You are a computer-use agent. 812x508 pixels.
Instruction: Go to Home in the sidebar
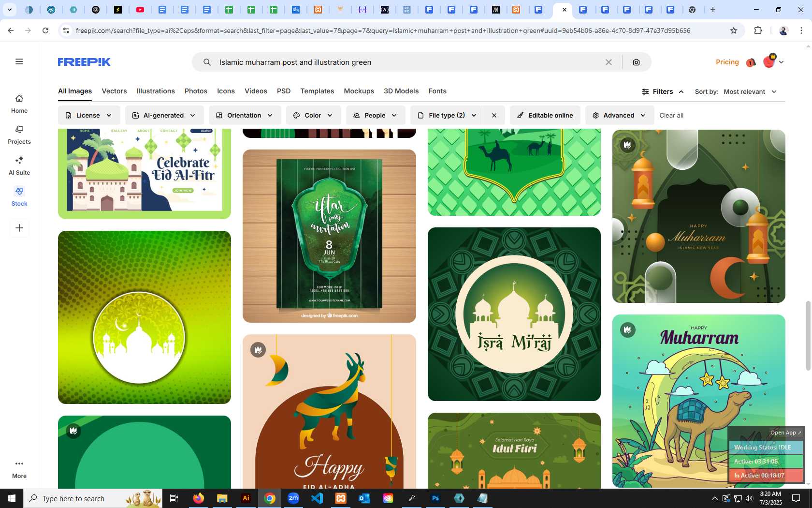click(x=19, y=104)
